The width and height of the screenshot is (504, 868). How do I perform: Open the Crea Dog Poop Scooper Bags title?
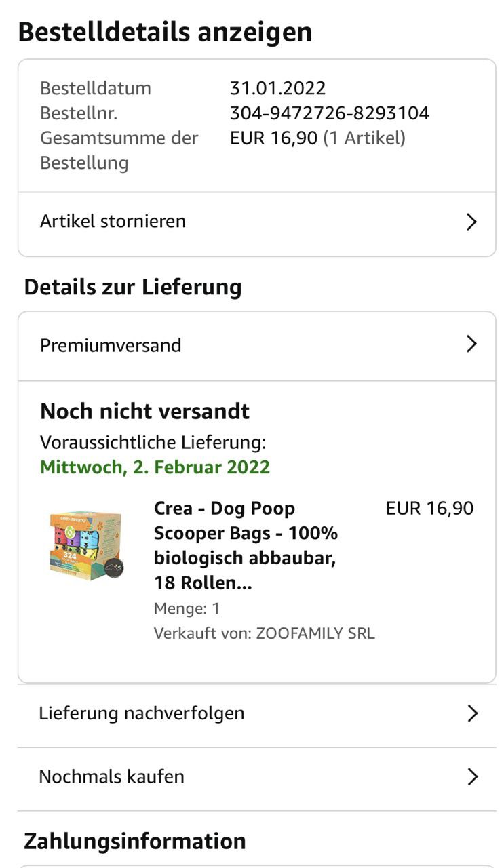tap(246, 545)
